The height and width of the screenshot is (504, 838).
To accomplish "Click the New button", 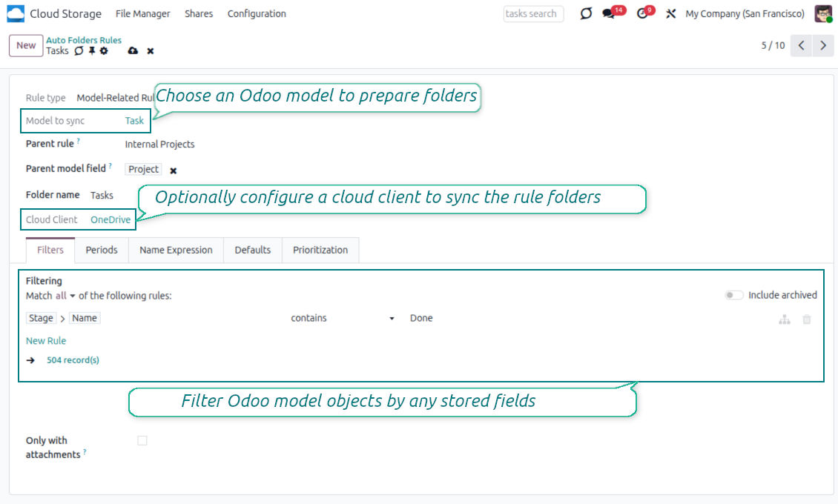I will [26, 45].
